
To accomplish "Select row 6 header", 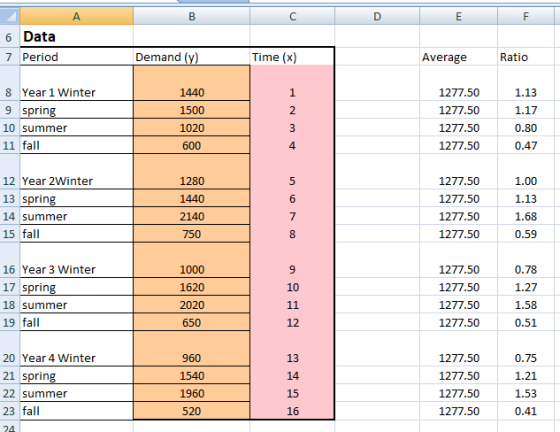I will pyautogui.click(x=10, y=36).
